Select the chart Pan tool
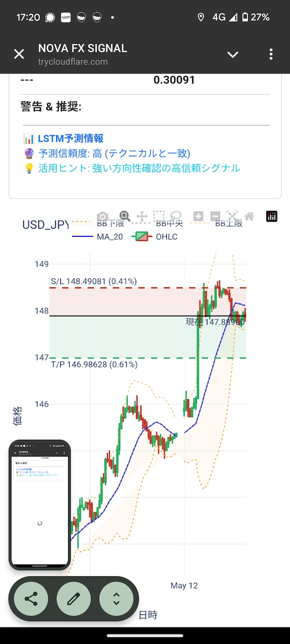This screenshot has height=644, width=290. coord(142,216)
